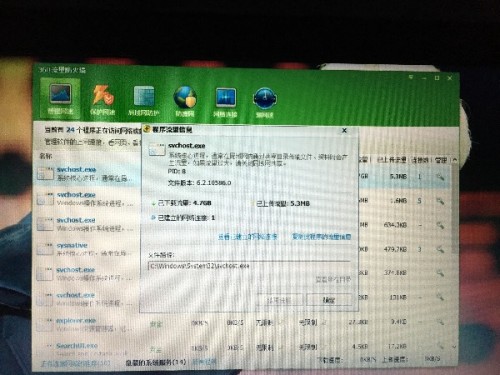Click manage wrench icon in 634.3KB row
The height and width of the screenshot is (375, 500).
coord(440,225)
